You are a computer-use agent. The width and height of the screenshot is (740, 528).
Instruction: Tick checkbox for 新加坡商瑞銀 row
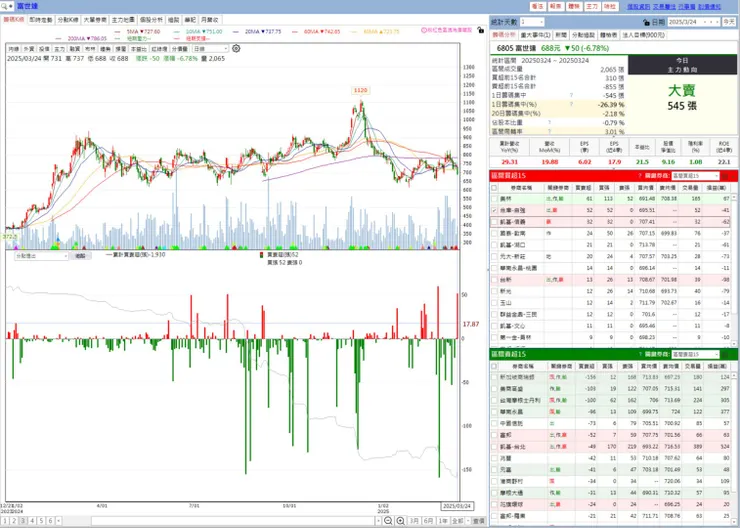tap(494, 377)
